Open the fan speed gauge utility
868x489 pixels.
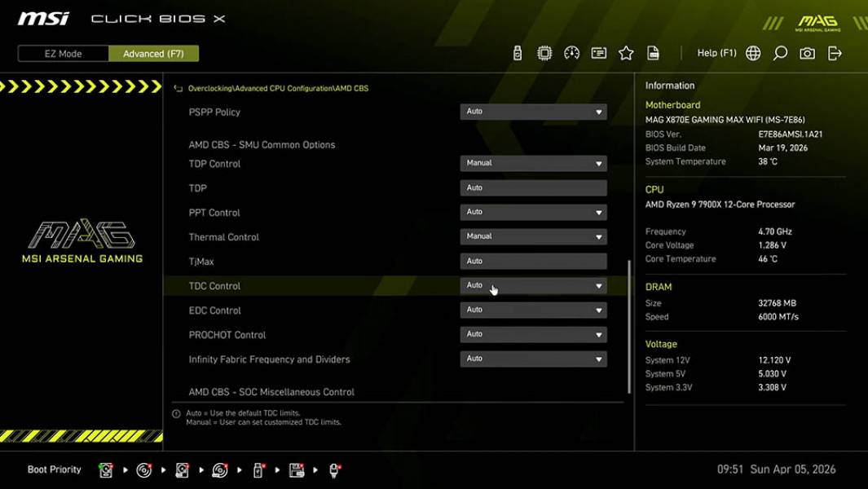(571, 52)
